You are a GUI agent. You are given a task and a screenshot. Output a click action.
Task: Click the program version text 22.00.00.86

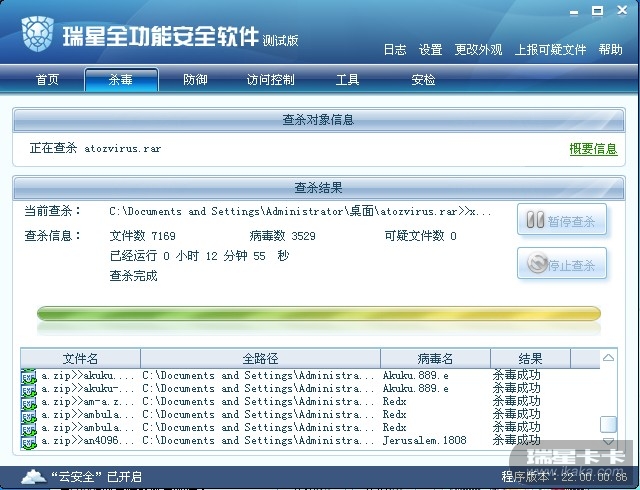(x=564, y=477)
